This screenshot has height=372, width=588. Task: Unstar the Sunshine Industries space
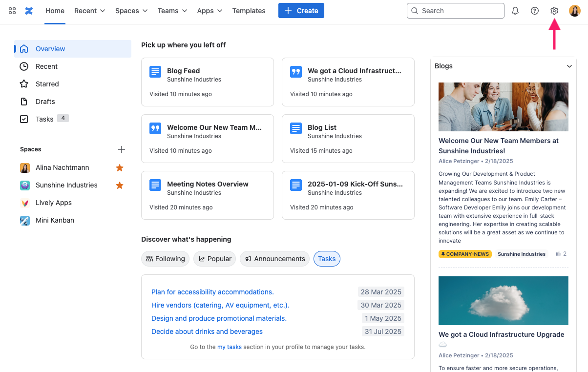[x=120, y=185]
